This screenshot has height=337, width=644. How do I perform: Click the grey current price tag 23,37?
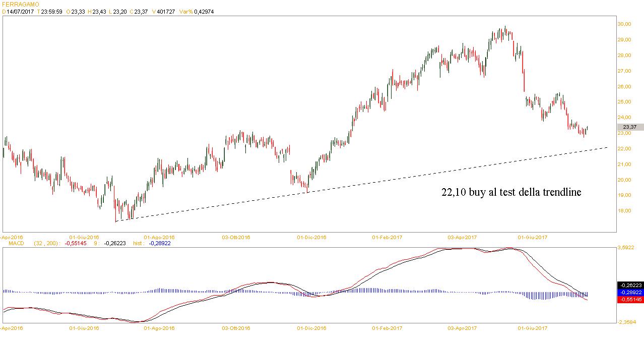[x=629, y=127]
